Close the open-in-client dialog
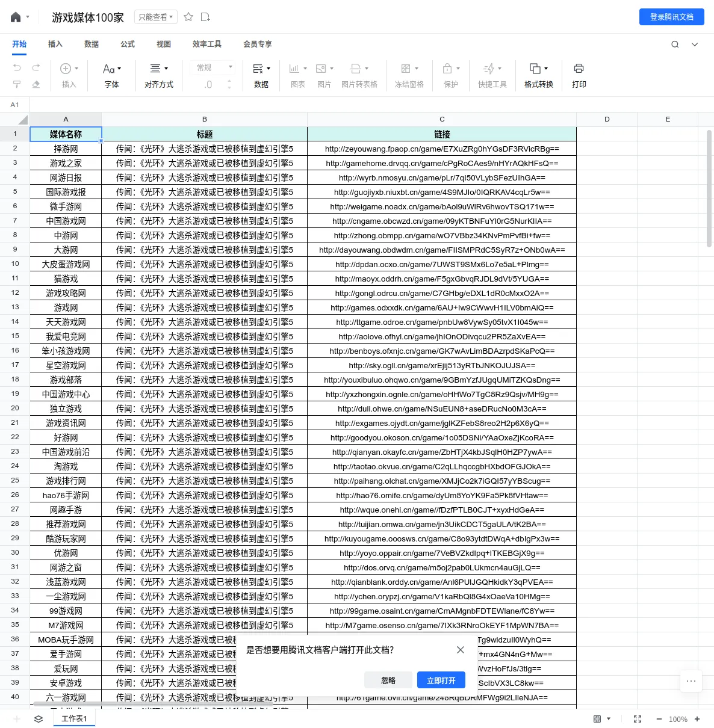The image size is (714, 728). pyautogui.click(x=461, y=650)
